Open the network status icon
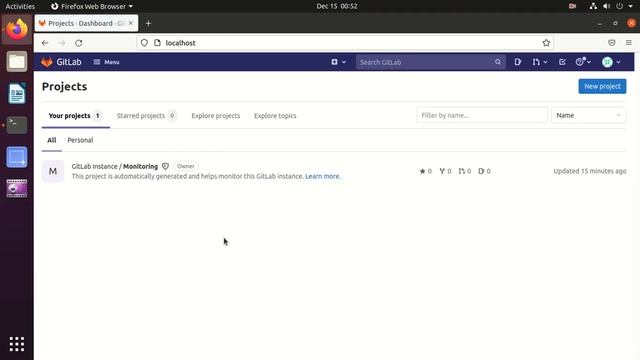Screen dimensions: 640x360 (x=593, y=6)
